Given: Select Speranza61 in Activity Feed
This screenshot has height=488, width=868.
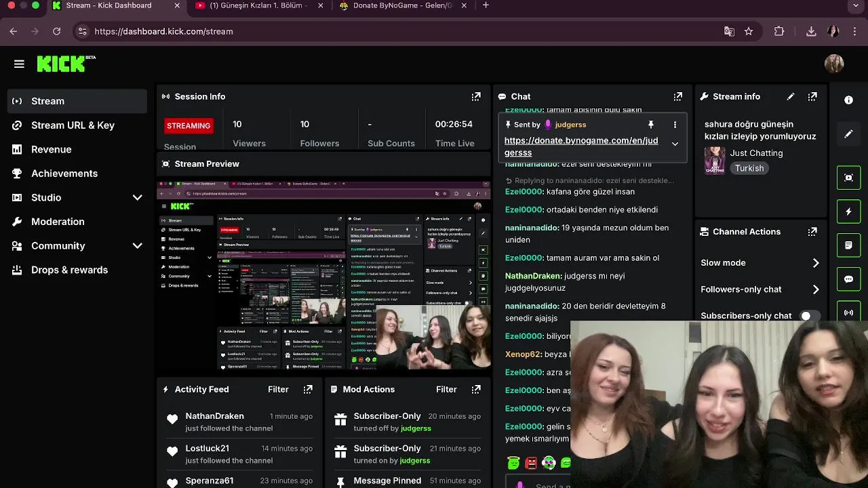Looking at the screenshot, I should pos(210,481).
